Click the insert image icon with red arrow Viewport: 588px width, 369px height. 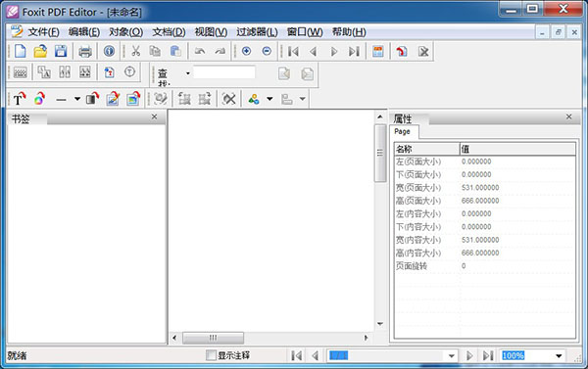pos(133,99)
